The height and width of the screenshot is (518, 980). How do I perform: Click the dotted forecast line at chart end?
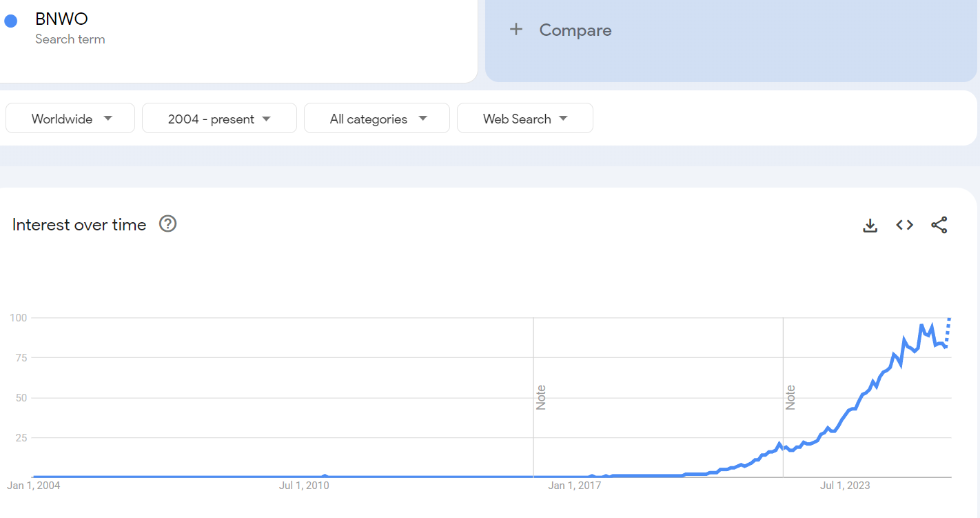[948, 332]
